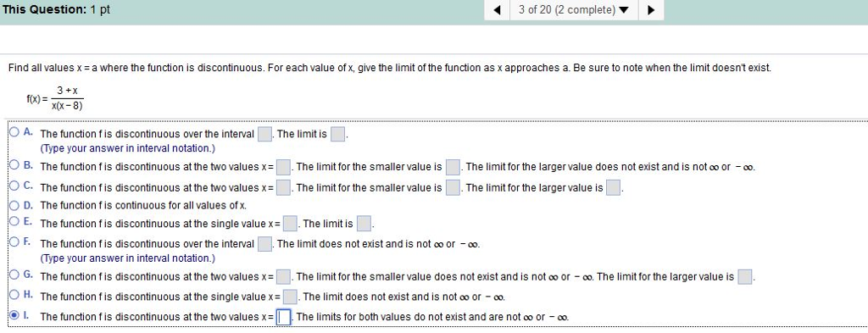Image resolution: width=868 pixels, height=333 pixels.
Task: Choose option D continuous for all values
Action: pyautogui.click(x=14, y=205)
